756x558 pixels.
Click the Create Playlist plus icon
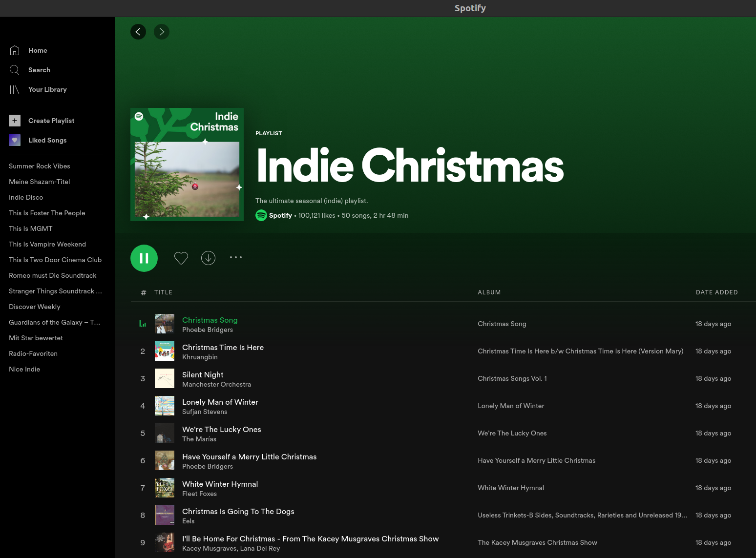click(x=15, y=121)
